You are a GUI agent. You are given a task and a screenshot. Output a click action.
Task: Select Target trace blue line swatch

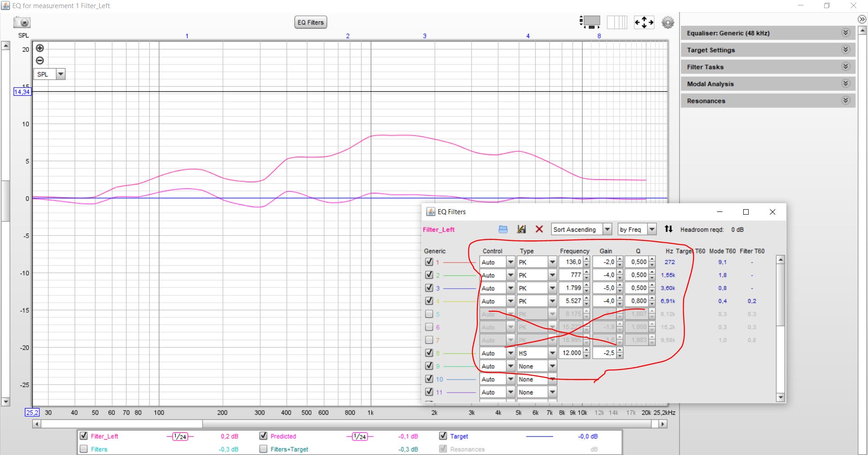[x=539, y=436]
